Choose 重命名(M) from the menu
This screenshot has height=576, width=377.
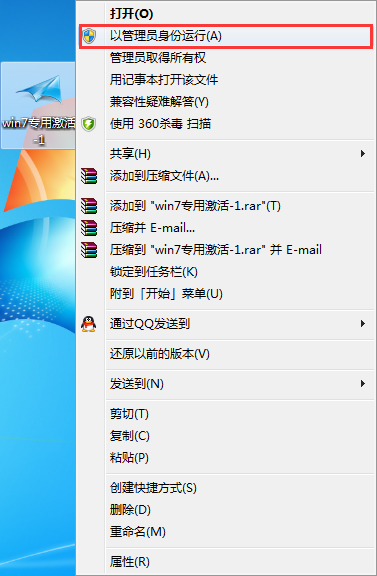[226, 532]
